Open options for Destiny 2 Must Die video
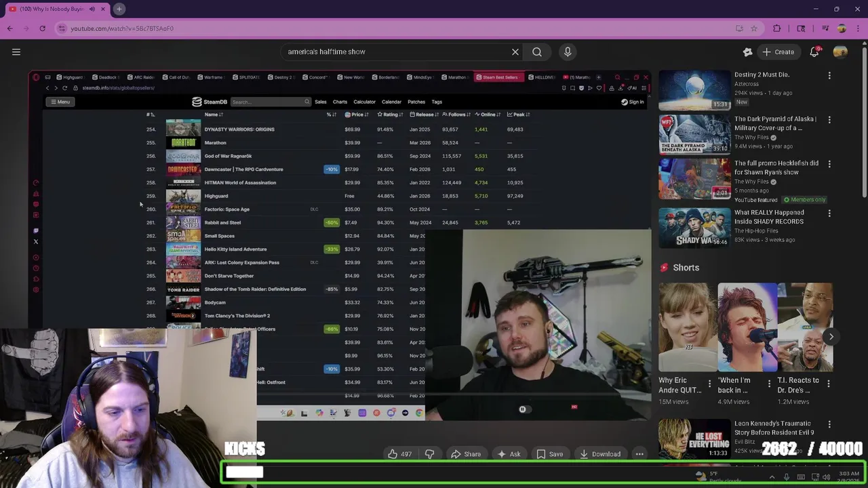 click(829, 76)
